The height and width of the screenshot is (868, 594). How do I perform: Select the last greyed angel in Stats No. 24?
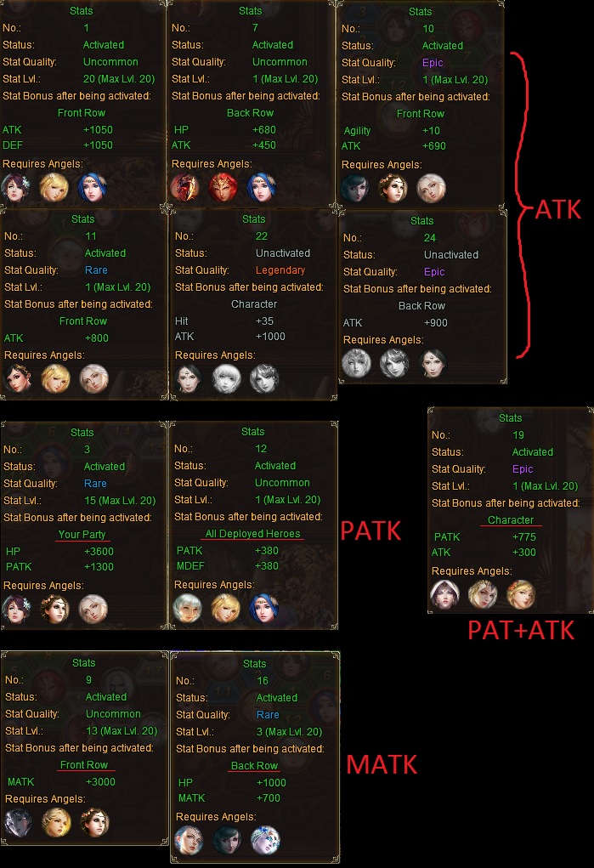pos(433,363)
